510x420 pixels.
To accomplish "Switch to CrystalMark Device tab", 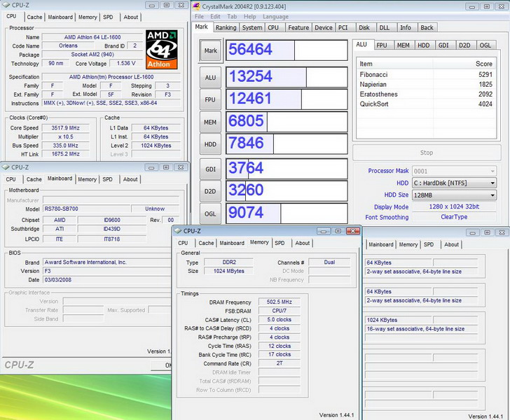I will [324, 27].
